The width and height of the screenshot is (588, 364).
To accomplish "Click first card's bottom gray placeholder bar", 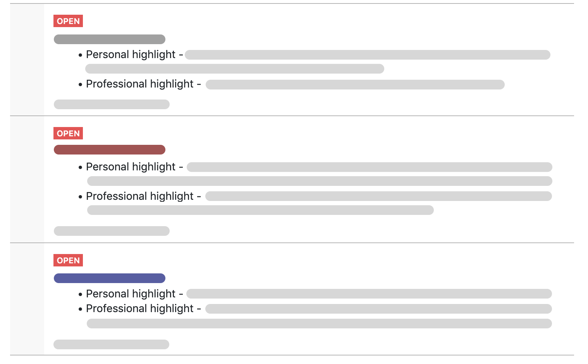I will coord(112,104).
